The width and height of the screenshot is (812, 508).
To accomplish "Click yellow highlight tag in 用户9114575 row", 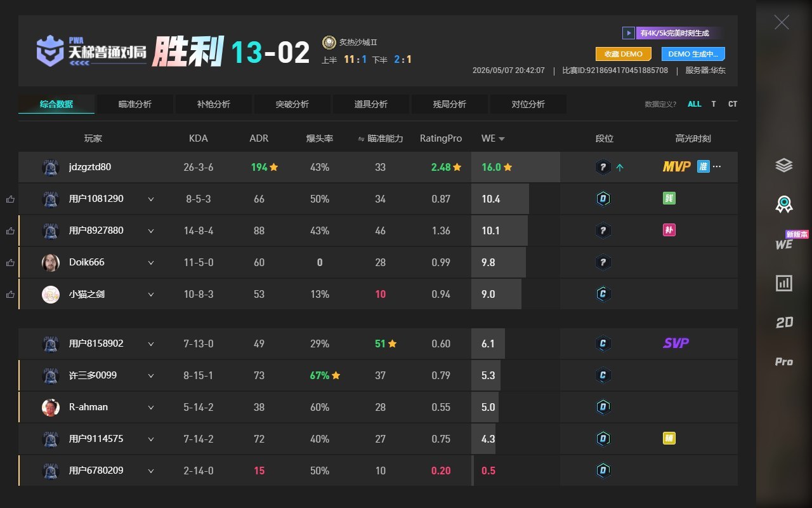I will point(669,438).
